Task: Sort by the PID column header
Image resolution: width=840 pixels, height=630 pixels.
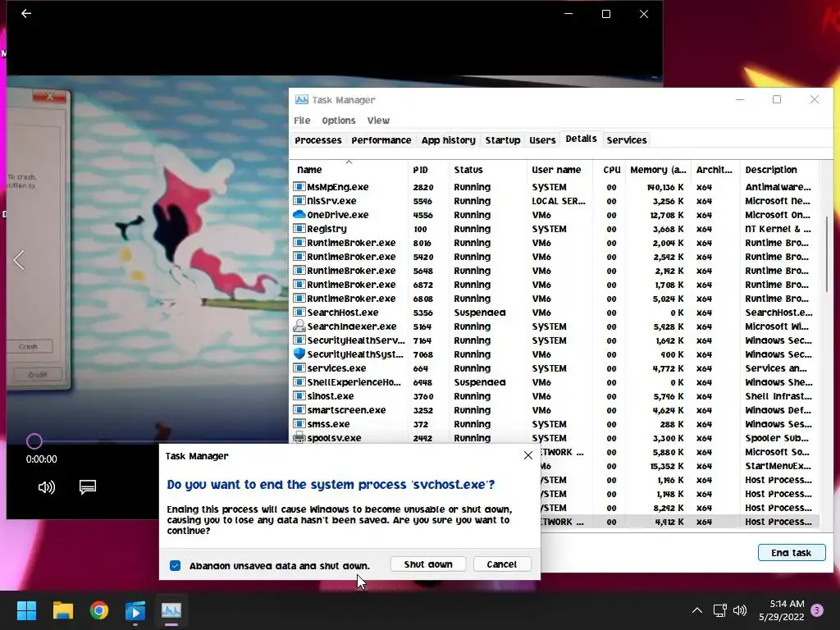Action: point(428,170)
